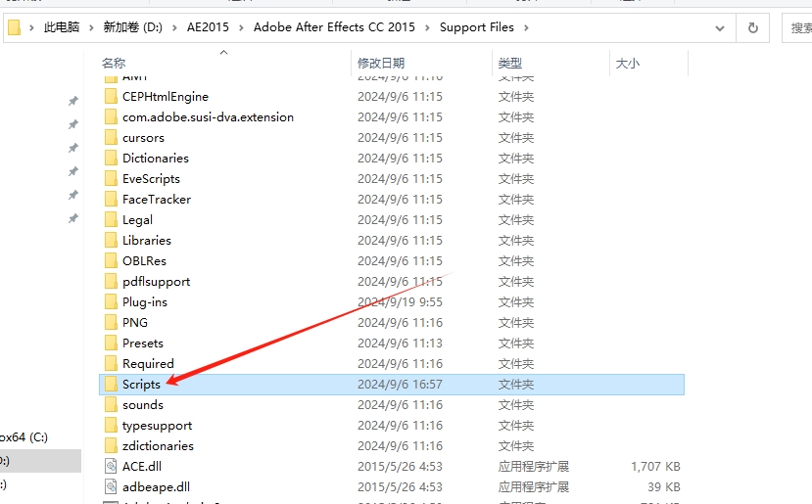Open Adobe After Effects CC 2015 breadcrumb
This screenshot has height=504, width=812.
(334, 26)
